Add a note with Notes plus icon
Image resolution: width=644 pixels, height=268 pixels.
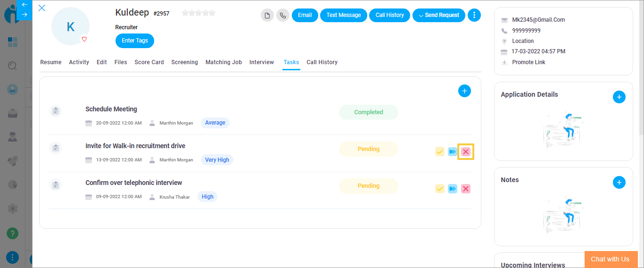coord(619,183)
